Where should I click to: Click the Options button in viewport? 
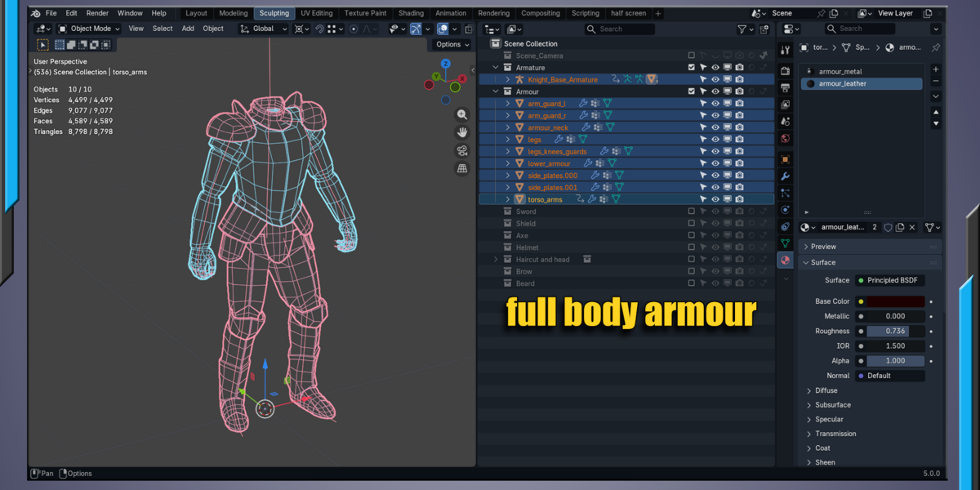click(x=452, y=44)
